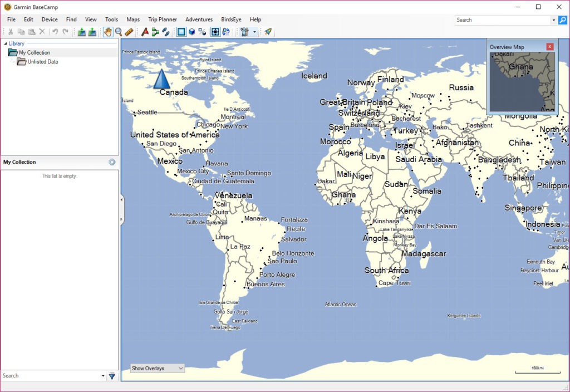The height and width of the screenshot is (392, 570).
Task: Open the bottom-left search dropdown arrow
Action: tap(103, 376)
